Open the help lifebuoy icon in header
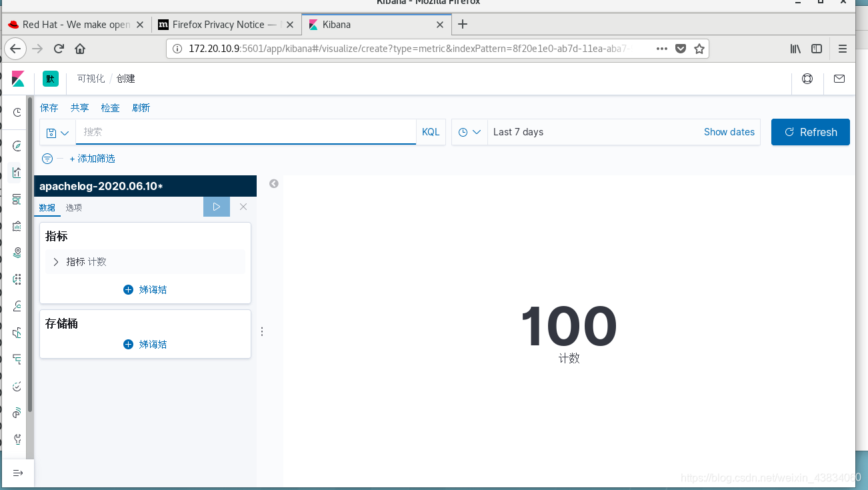Image resolution: width=868 pixels, height=490 pixels. (x=807, y=79)
